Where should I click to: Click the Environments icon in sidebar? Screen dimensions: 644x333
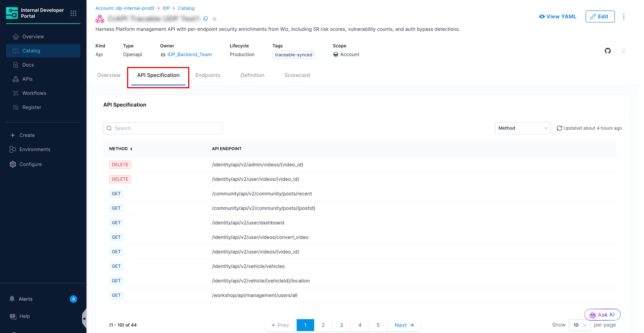(13, 149)
